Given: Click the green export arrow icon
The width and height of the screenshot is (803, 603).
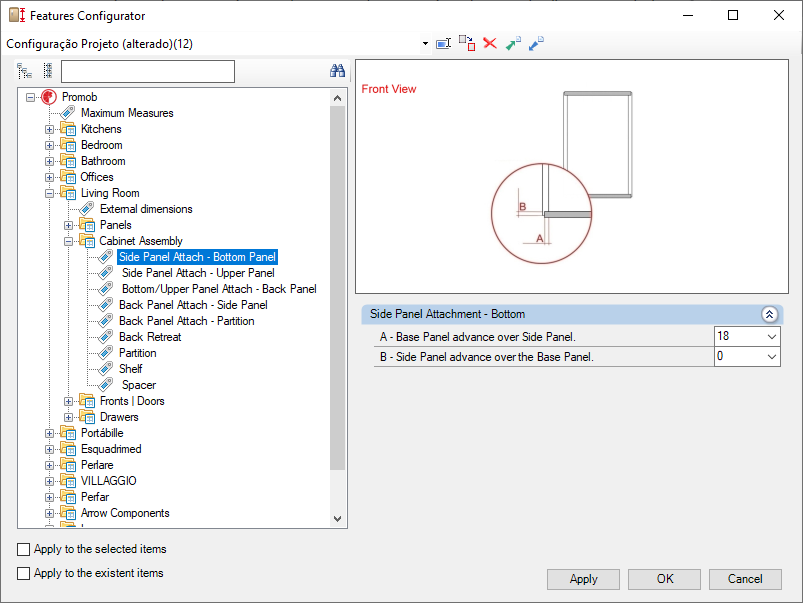Looking at the screenshot, I should pyautogui.click(x=513, y=44).
